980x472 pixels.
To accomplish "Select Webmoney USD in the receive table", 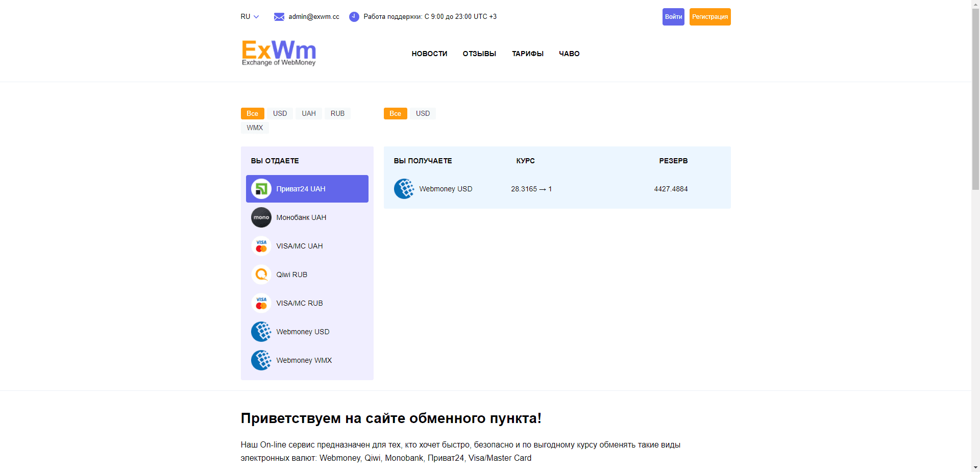I will [445, 188].
